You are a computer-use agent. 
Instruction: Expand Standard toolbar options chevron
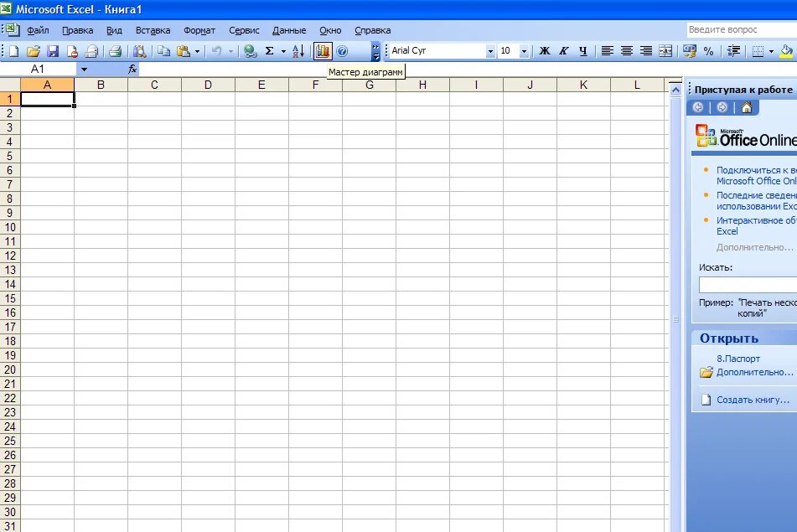(x=375, y=51)
